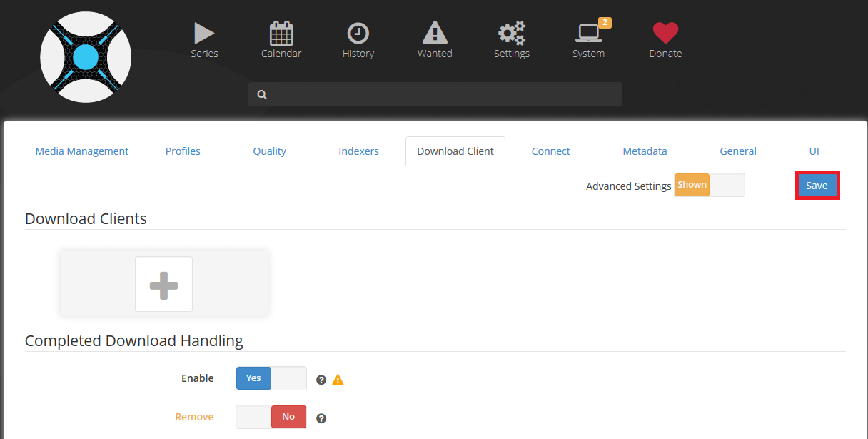Open System laptop icon with badge
The image size is (868, 439).
click(x=589, y=34)
